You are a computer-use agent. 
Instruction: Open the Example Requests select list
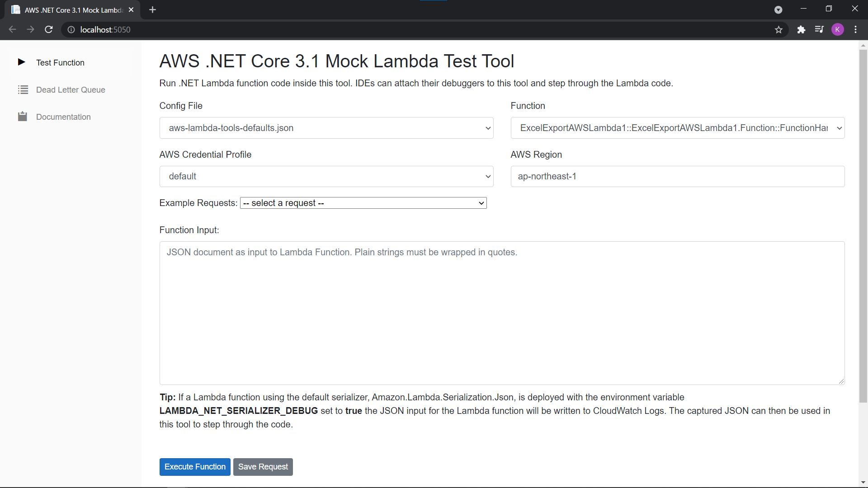[363, 203]
